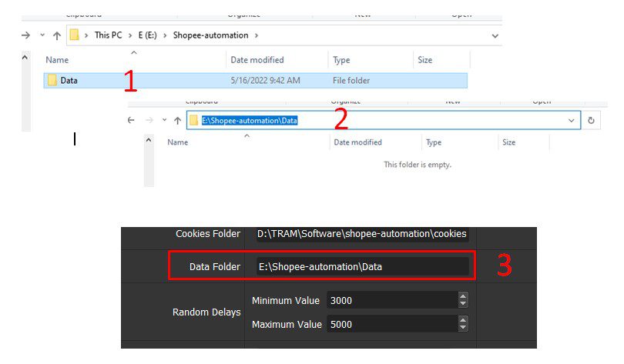The image size is (624, 364).
Task: Click the Cookies Folder label
Action: tap(208, 234)
